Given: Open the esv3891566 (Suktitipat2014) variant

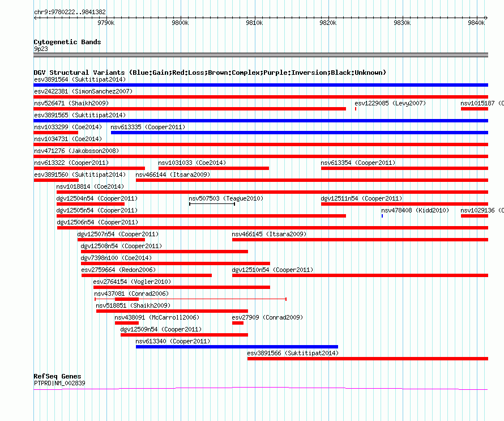Looking at the screenshot, I should click(293, 353).
